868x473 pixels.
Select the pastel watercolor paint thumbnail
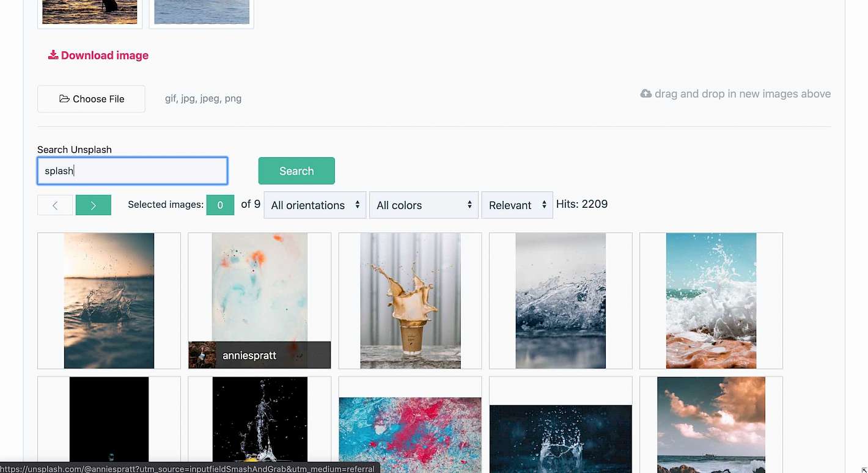point(260,287)
